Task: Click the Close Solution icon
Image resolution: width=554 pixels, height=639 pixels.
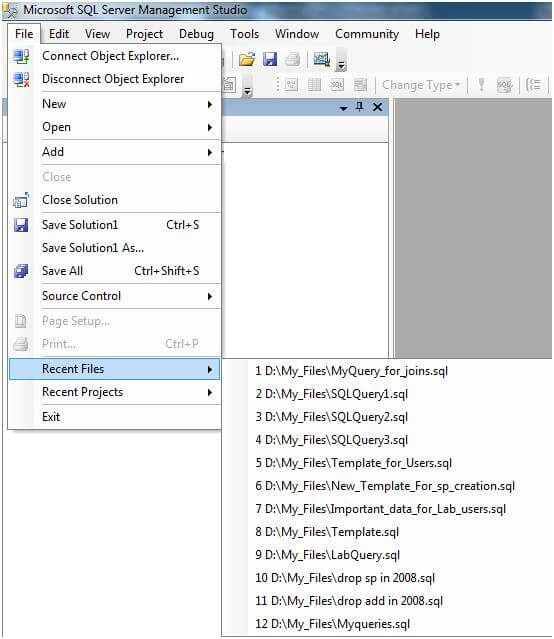Action: 21,200
